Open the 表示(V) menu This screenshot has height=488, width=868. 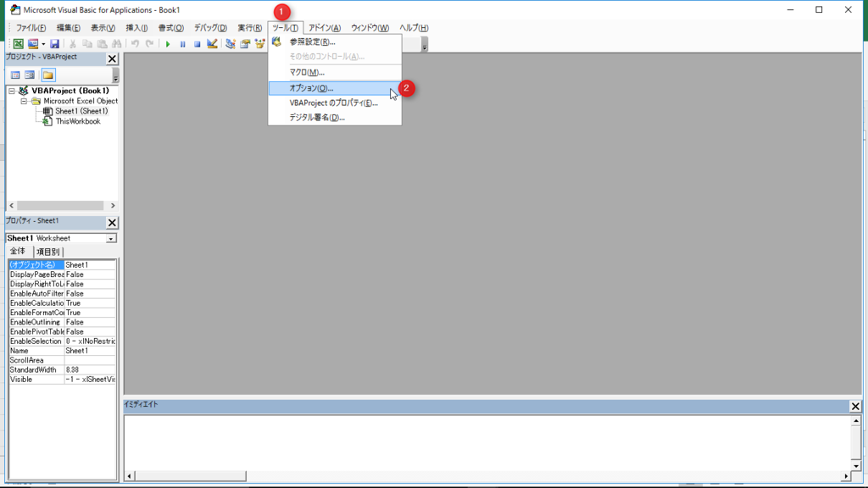103,28
